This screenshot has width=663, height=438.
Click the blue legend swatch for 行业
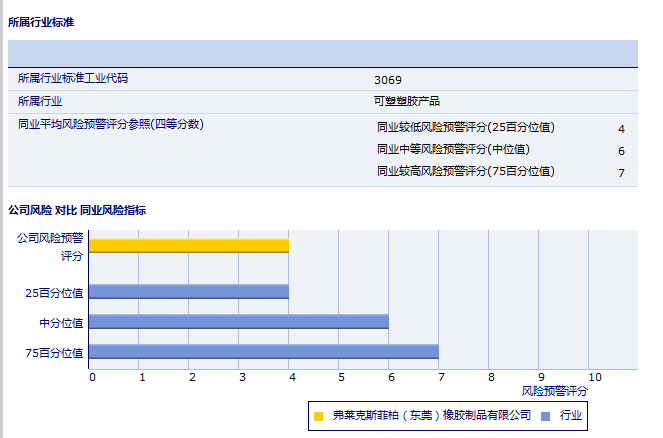tap(545, 415)
